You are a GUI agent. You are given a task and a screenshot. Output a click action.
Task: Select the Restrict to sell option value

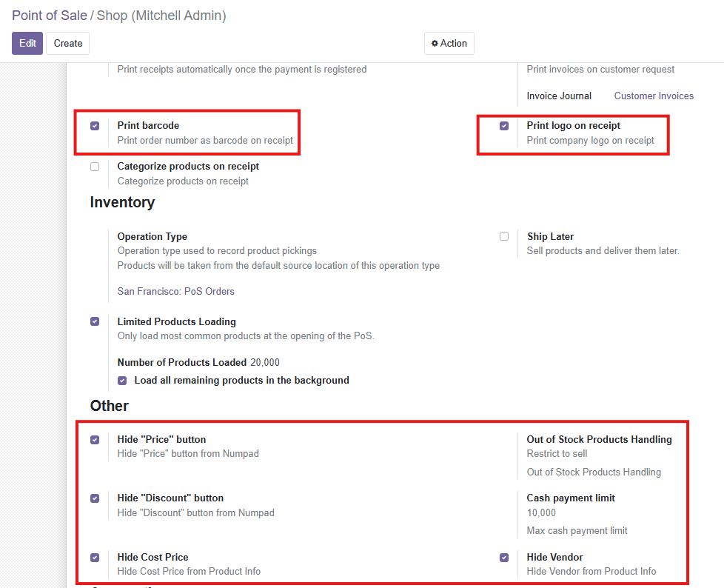click(557, 453)
